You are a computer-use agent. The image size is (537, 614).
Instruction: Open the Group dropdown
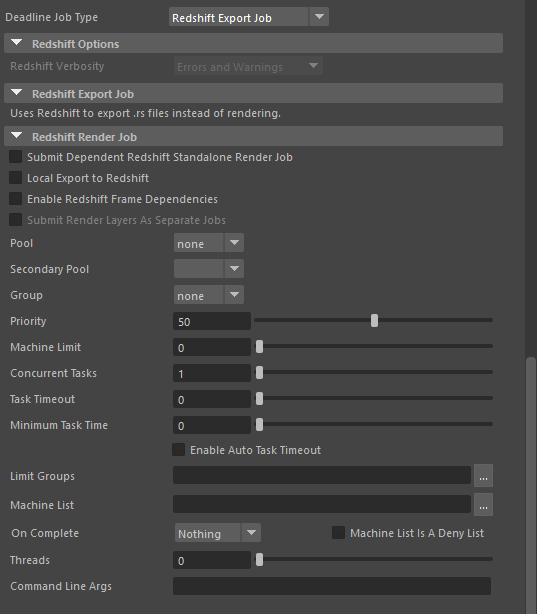pos(209,295)
